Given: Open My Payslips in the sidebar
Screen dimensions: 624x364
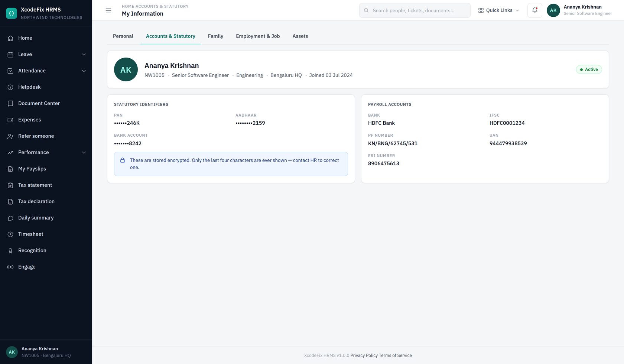Looking at the screenshot, I should (x=46, y=169).
